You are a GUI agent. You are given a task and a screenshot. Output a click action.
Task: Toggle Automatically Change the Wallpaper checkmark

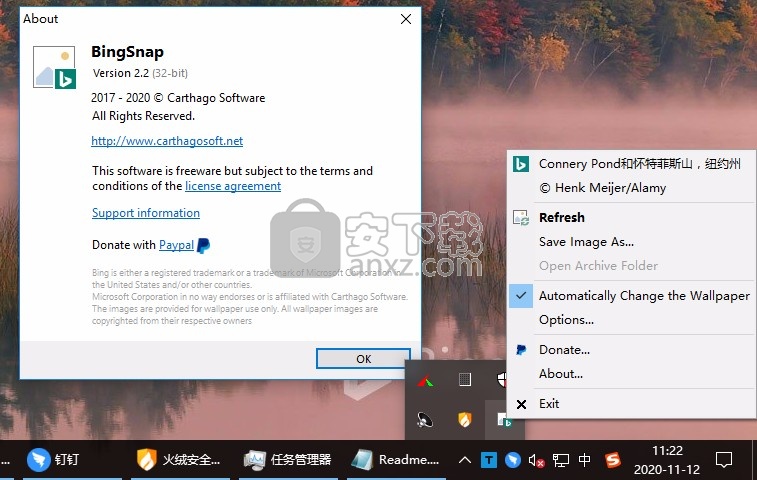tap(521, 296)
